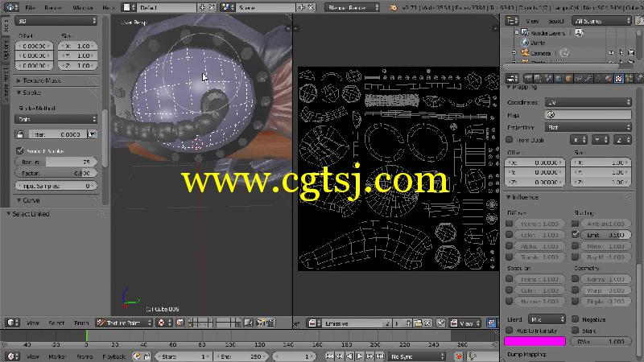This screenshot has height=362, width=644.
Task: Select the Render properties tab icon
Action: tap(528, 78)
